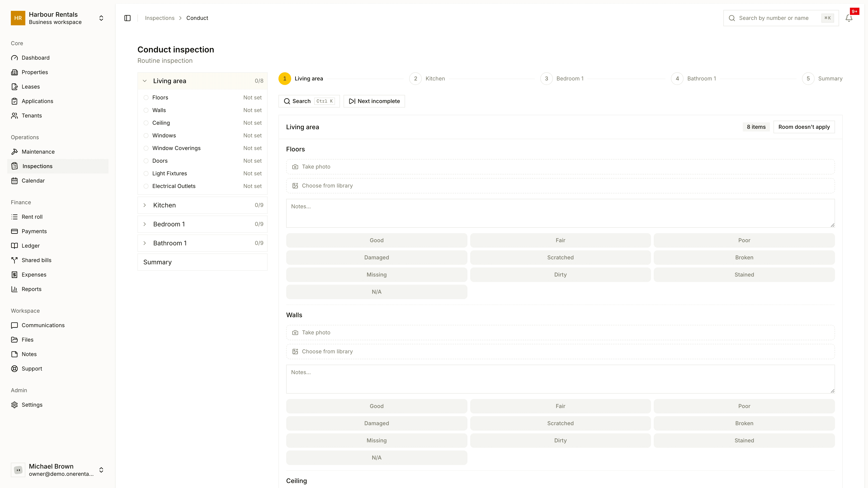Click the Floors Notes text area
This screenshot has width=868, height=488.
pos(560,213)
